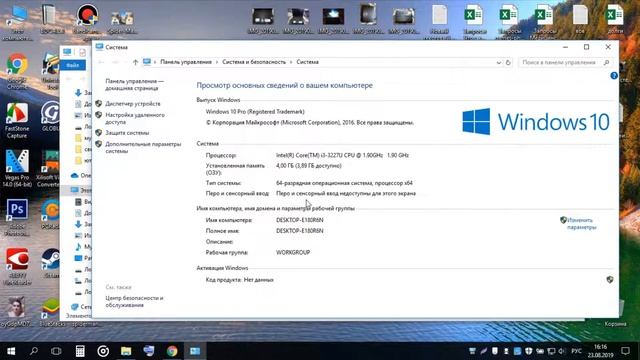Viewport: 640px width, 360px height.
Task: Open Calculator from taskbar
Action: 80,351
